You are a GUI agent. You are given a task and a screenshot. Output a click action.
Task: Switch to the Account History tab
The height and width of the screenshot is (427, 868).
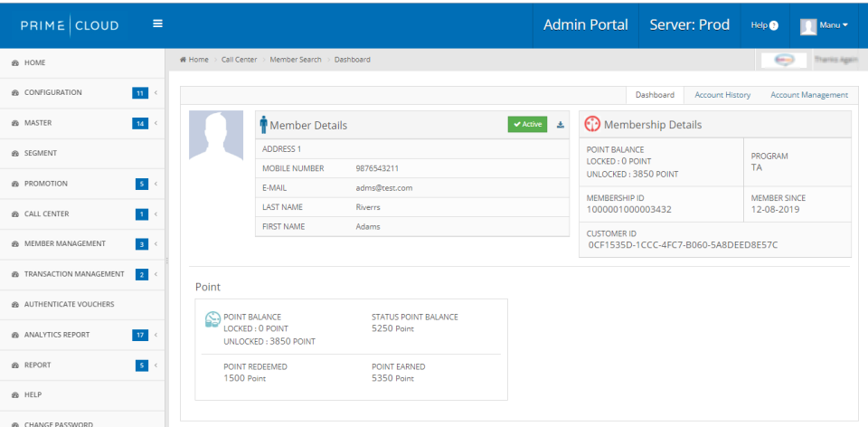coord(722,95)
